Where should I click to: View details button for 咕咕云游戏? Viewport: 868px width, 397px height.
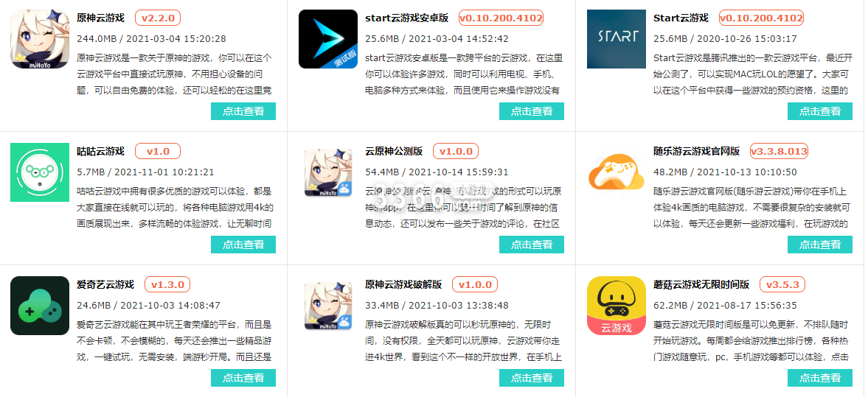(243, 245)
